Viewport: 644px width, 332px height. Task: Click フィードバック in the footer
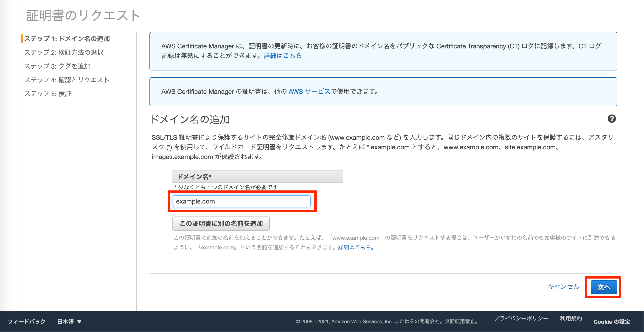coord(26,321)
